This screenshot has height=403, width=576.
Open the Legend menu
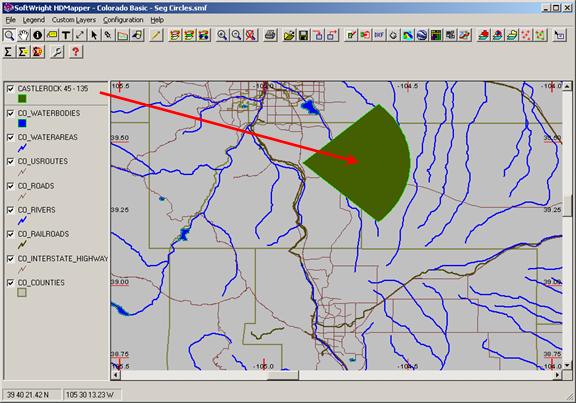click(33, 20)
